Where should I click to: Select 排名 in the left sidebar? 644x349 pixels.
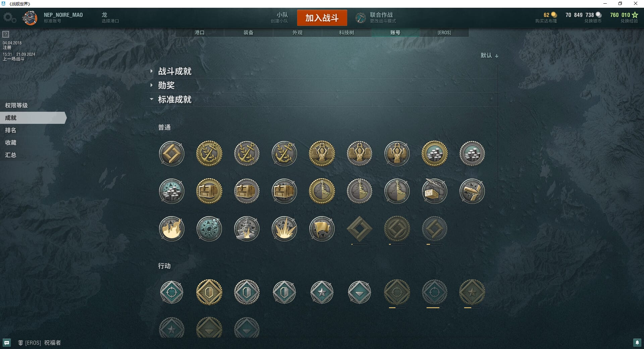[10, 130]
